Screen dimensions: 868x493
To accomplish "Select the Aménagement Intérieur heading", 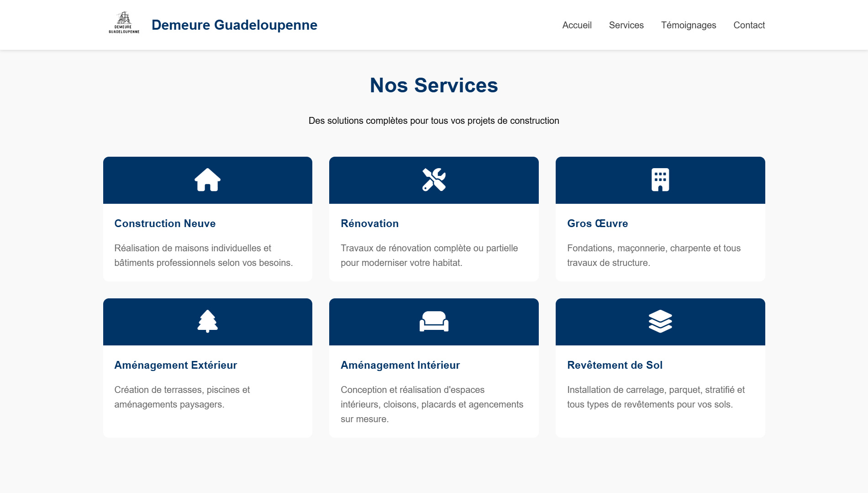I will click(400, 365).
